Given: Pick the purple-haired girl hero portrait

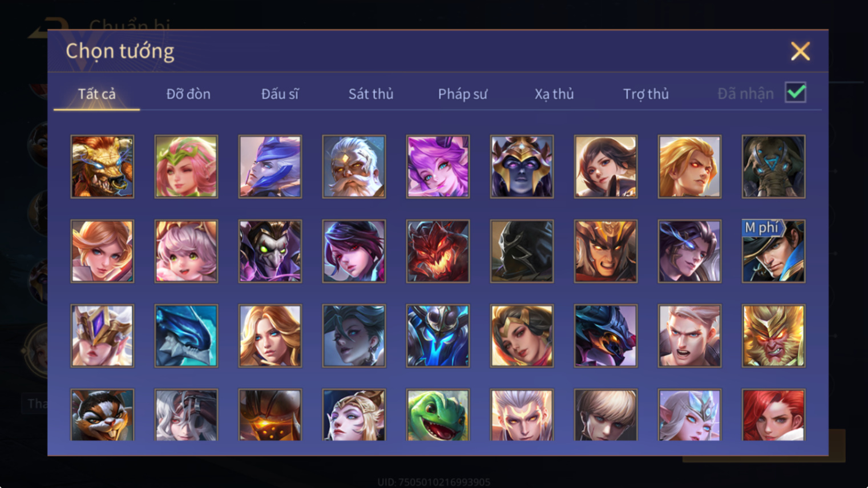Looking at the screenshot, I should [438, 167].
